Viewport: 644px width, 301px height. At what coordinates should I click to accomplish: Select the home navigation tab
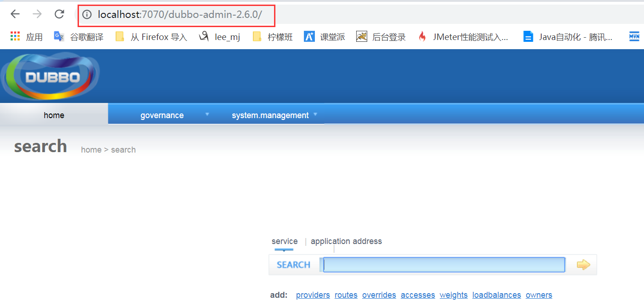pos(54,115)
